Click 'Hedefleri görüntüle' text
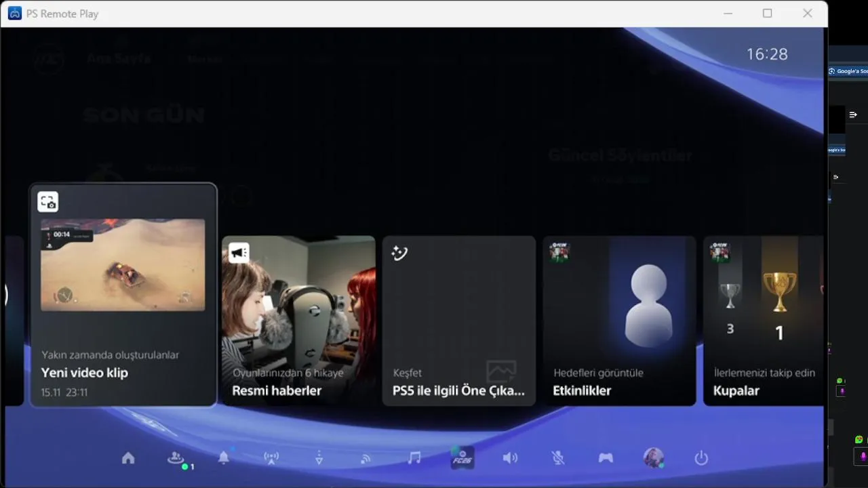This screenshot has height=488, width=868. 599,373
